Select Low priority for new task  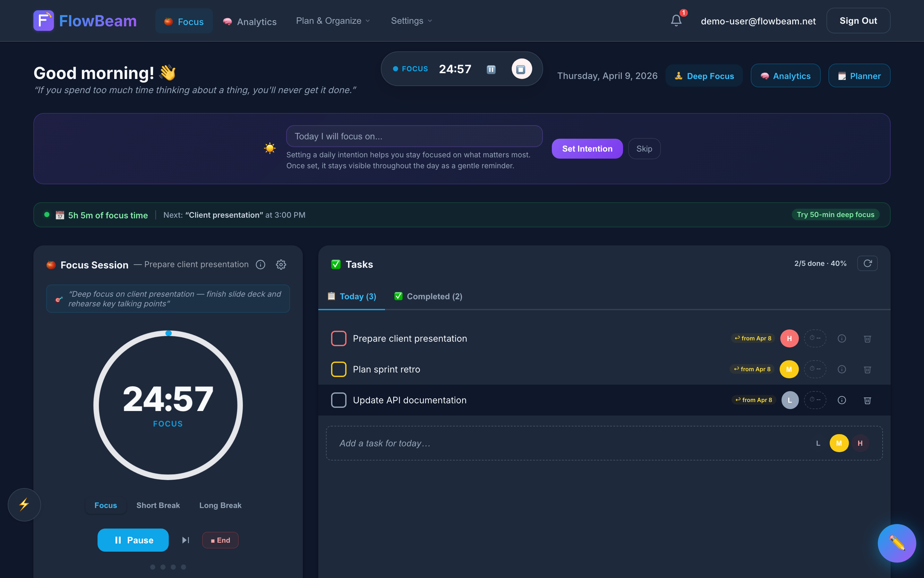[x=818, y=443]
